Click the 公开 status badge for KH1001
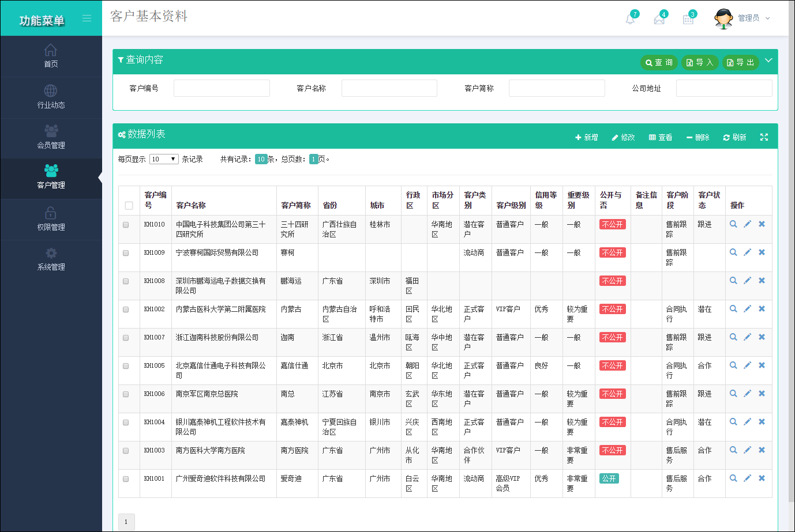This screenshot has height=532, width=795. pos(609,478)
